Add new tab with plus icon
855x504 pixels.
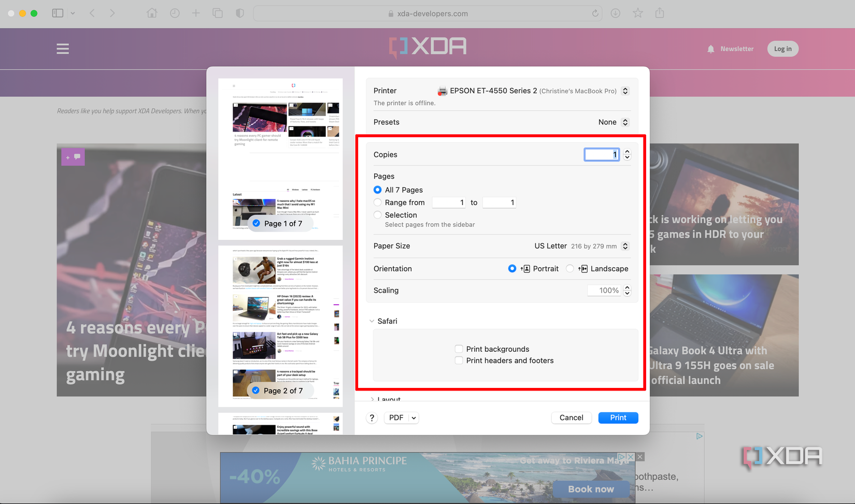(x=196, y=13)
